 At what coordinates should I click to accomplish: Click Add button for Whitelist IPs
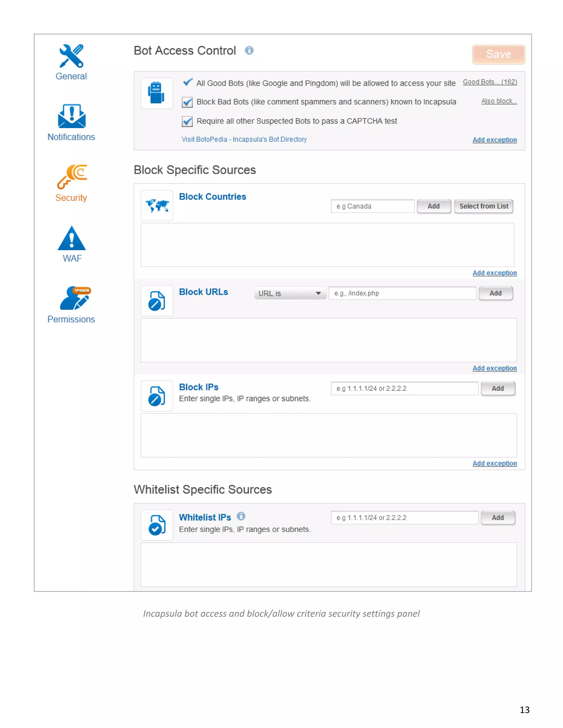(498, 518)
